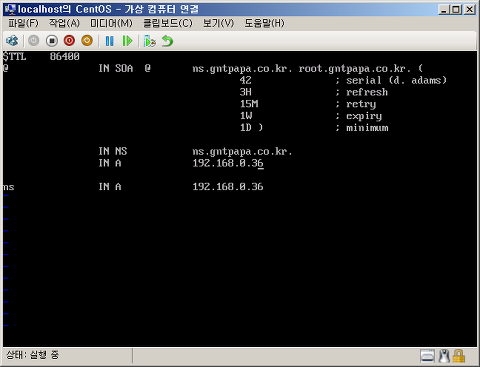Click the Start virtual machine icon

33,41
